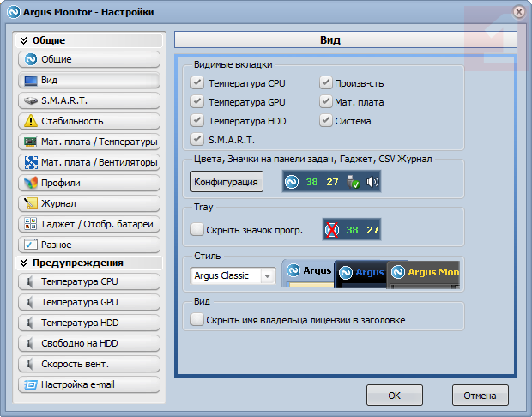532x417 pixels.
Task: Click the Стабильность warning triangle icon
Action: click(31, 121)
